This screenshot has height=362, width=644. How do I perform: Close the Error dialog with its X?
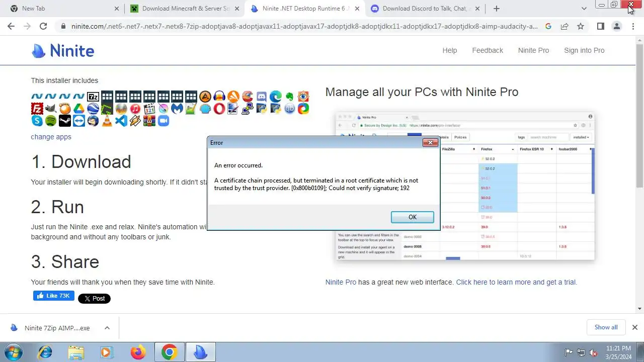[430, 143]
